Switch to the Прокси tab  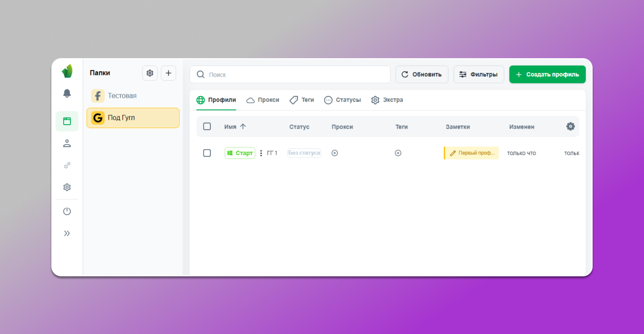[263, 100]
